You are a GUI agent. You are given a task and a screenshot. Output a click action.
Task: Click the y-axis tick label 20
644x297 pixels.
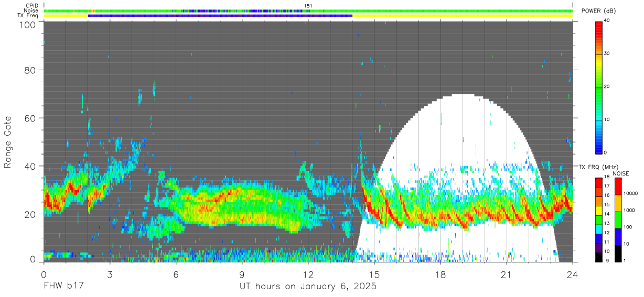(30, 214)
